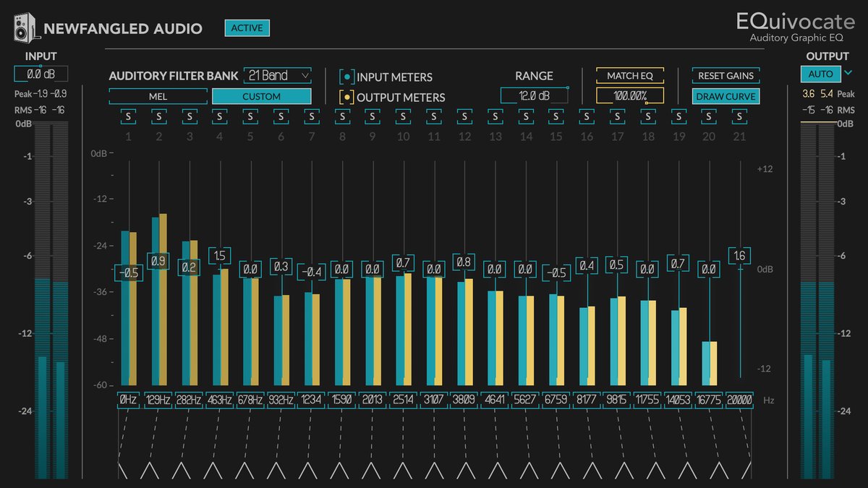Click band 7 gain handle showing -0.4

312,272
